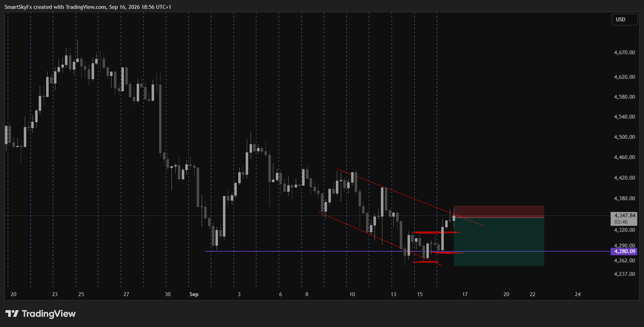
Task: Select the green take-profit zone of short position
Action: [499, 242]
